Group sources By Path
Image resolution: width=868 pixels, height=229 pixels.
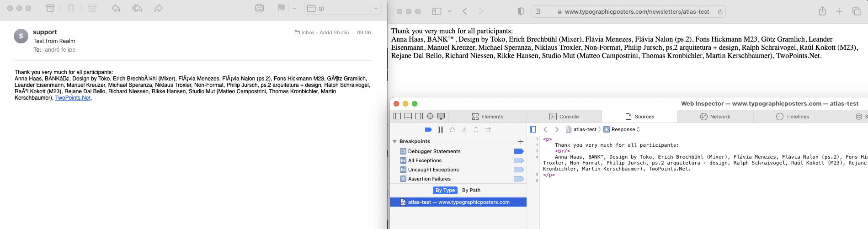coord(471,190)
